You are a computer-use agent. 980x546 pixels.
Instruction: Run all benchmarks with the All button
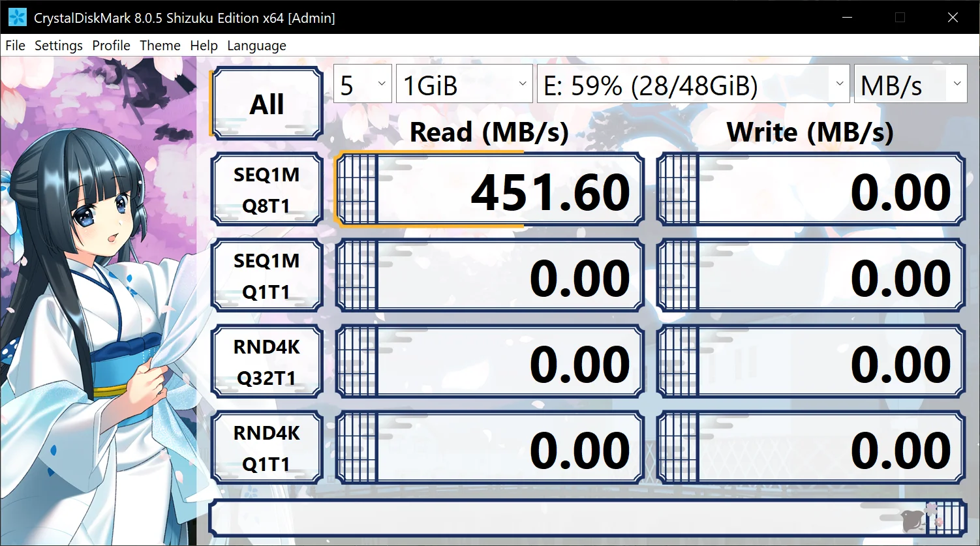tap(267, 104)
